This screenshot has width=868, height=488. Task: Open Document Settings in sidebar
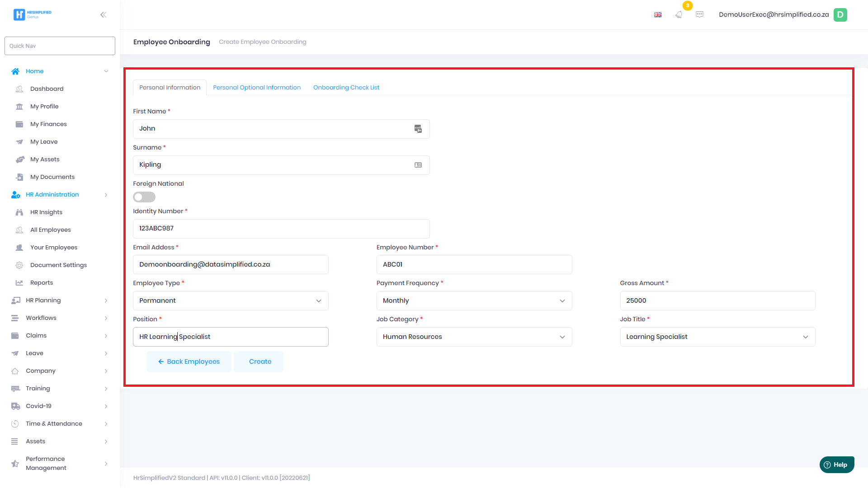coord(58,265)
